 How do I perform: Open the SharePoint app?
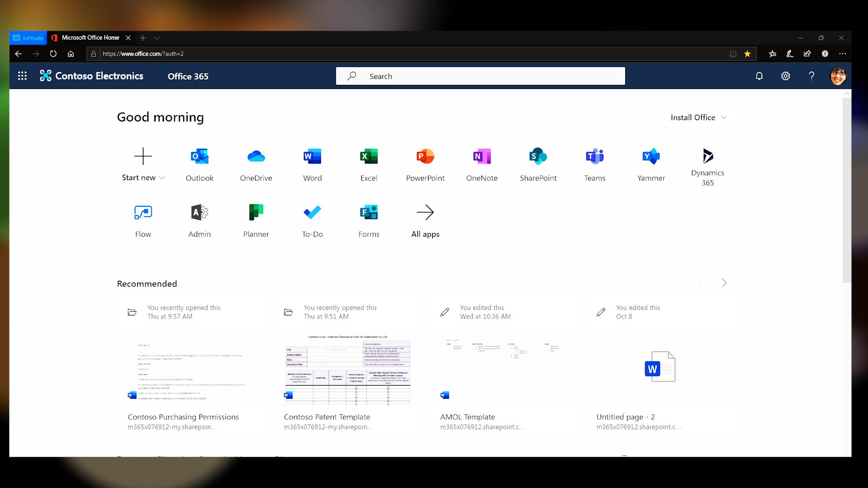coord(538,165)
